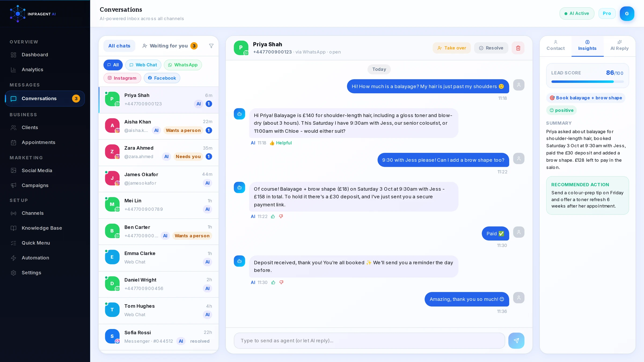Screen dimensions: 644x362
Task: Thumbs up the 11:22 AI message
Action: tap(273, 216)
